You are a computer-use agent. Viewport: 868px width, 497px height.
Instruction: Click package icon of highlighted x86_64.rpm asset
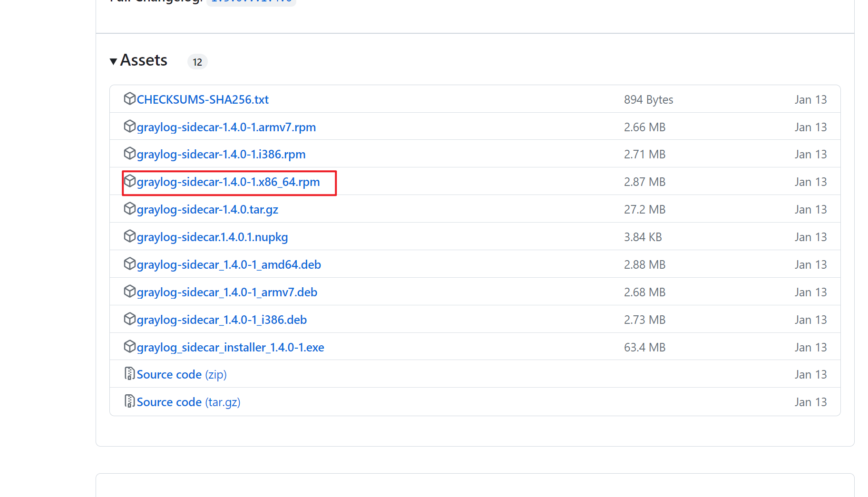coord(129,181)
